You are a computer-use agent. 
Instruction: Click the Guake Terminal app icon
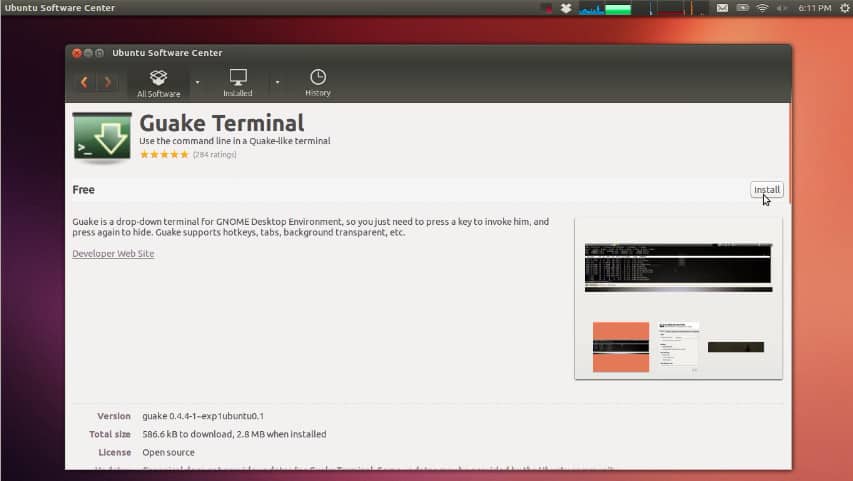coord(102,137)
